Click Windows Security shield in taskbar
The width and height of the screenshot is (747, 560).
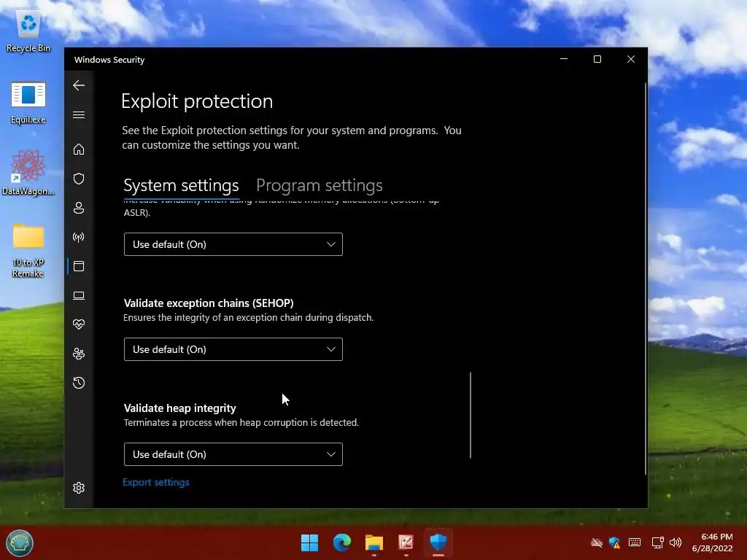click(438, 542)
